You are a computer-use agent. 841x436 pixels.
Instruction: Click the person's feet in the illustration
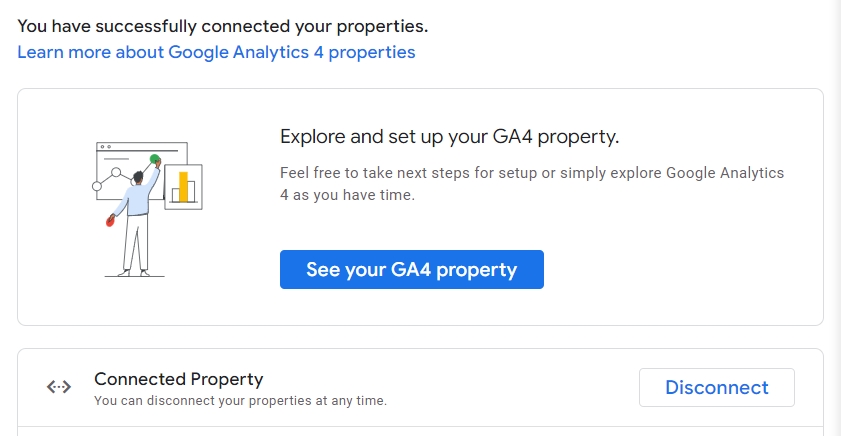[134, 271]
